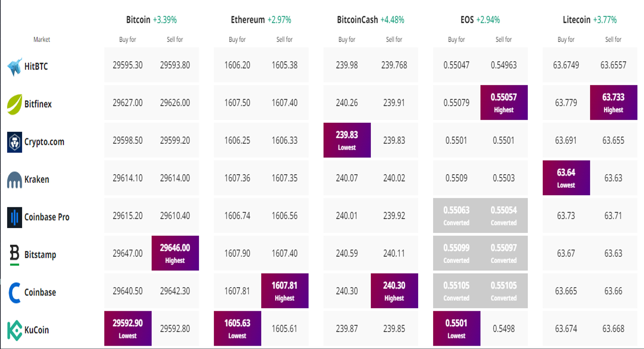Click Kraken's lowest Litecoin buy price 63.64

pos(566,178)
